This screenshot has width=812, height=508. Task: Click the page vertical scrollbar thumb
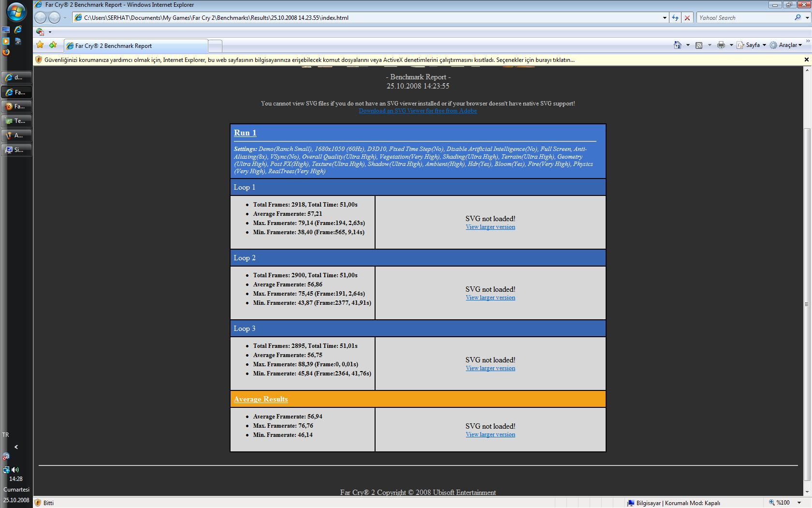tap(806, 304)
